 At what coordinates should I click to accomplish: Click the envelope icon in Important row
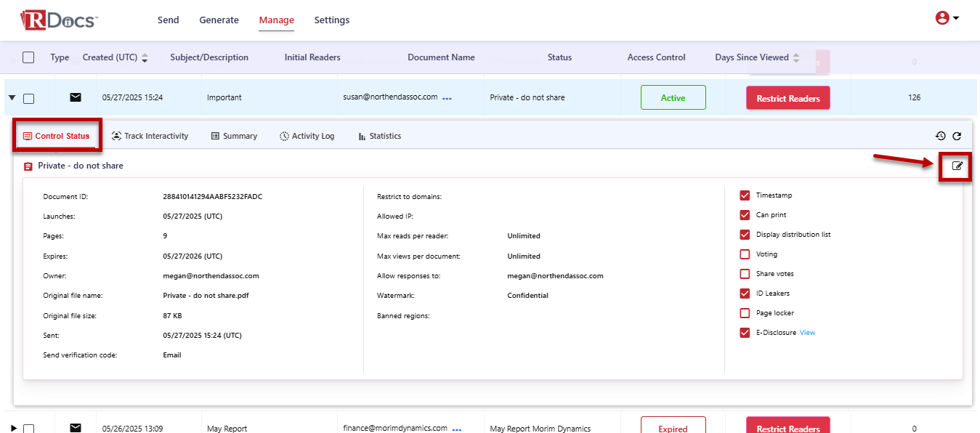pyautogui.click(x=76, y=97)
